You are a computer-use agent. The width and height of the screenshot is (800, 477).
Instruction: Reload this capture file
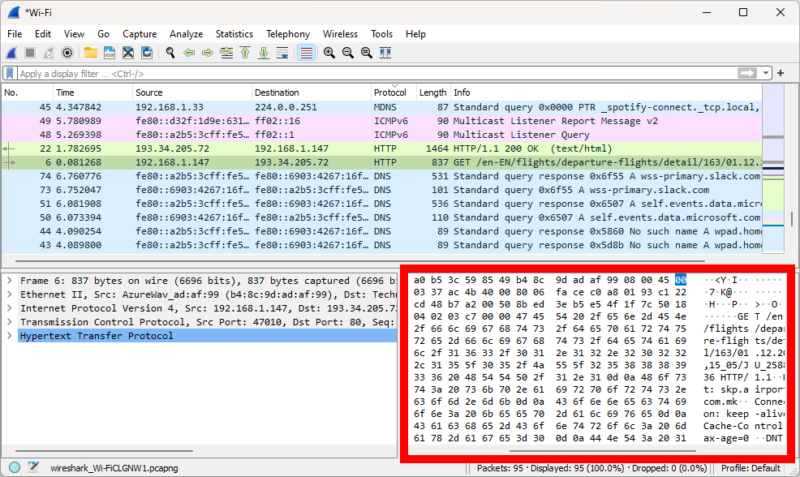(x=147, y=53)
